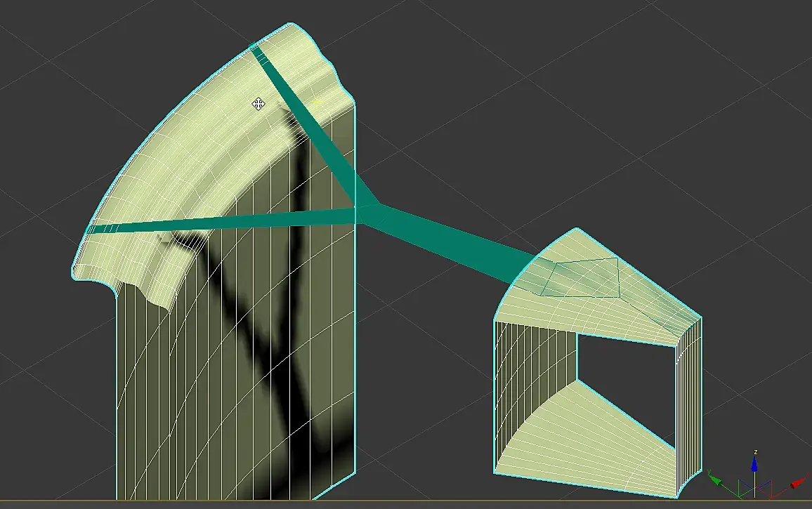Click the outlined quad on small mesh top
Viewport: 812px width, 509px height.
(x=580, y=277)
